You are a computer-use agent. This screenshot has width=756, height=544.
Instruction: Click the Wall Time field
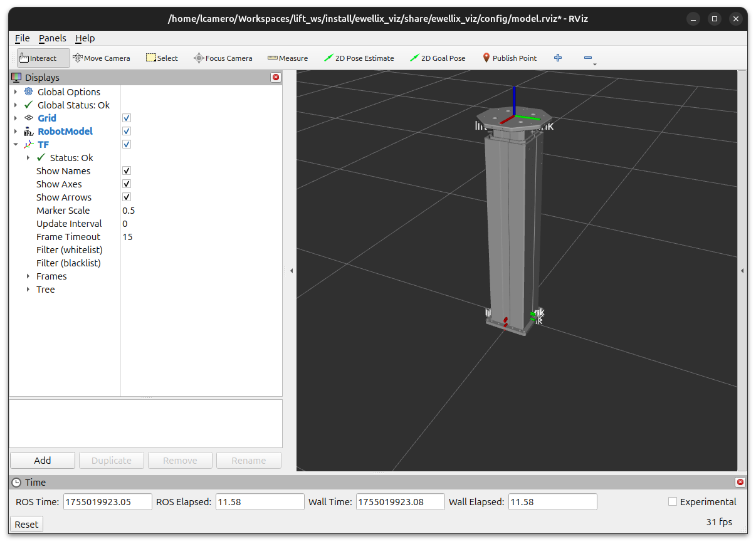tap(400, 501)
